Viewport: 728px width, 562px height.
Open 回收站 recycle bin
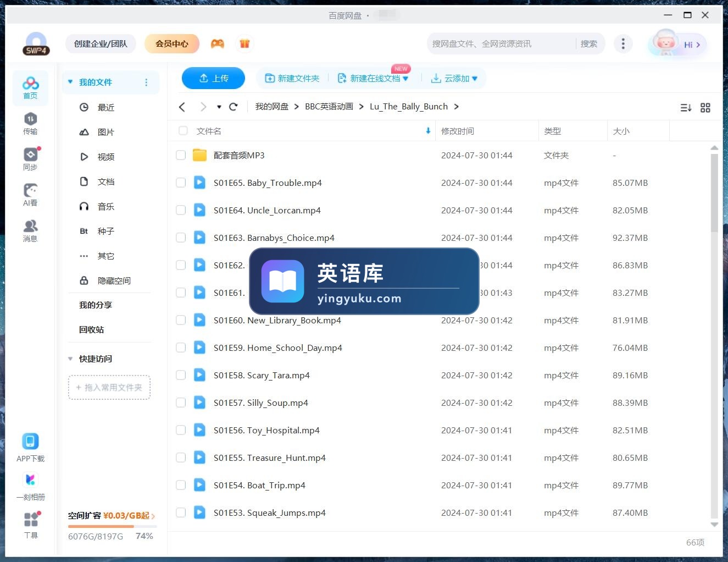(x=91, y=329)
